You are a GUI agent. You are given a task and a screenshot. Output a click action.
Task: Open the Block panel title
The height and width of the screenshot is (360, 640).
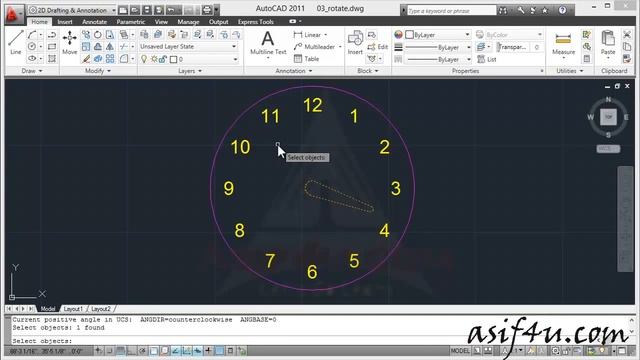click(x=367, y=71)
